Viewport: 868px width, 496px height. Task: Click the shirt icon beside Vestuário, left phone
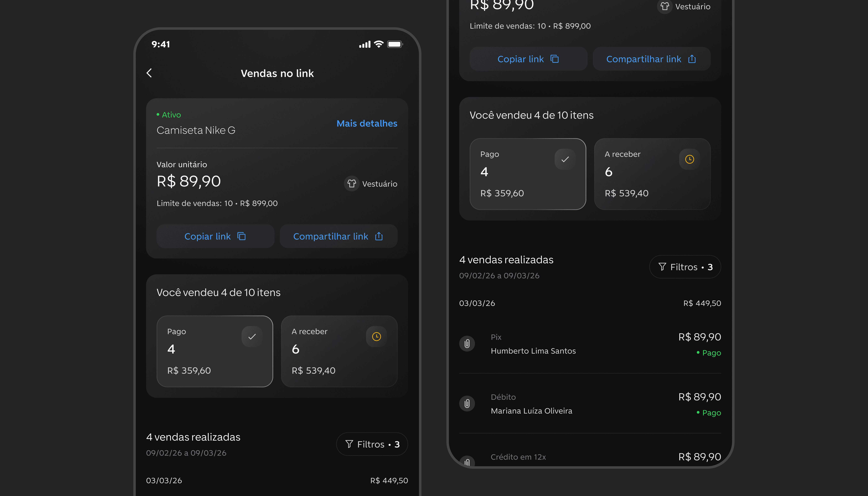pos(352,184)
